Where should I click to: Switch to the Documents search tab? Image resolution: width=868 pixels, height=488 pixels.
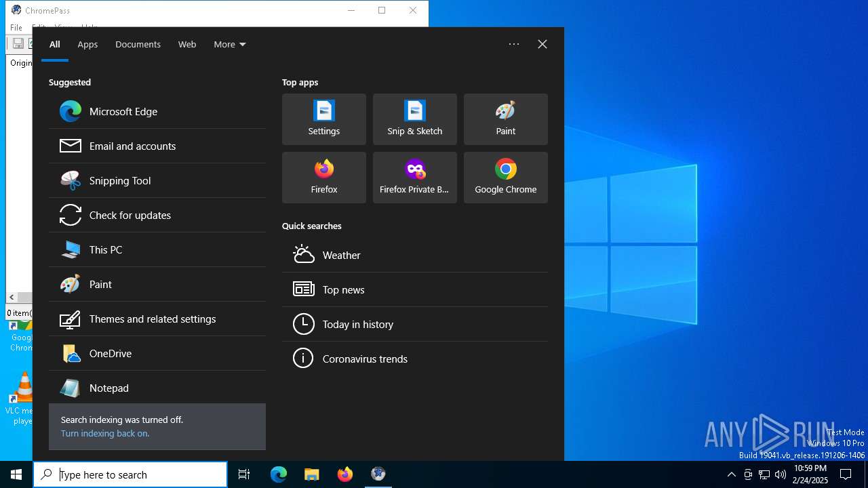tap(138, 44)
